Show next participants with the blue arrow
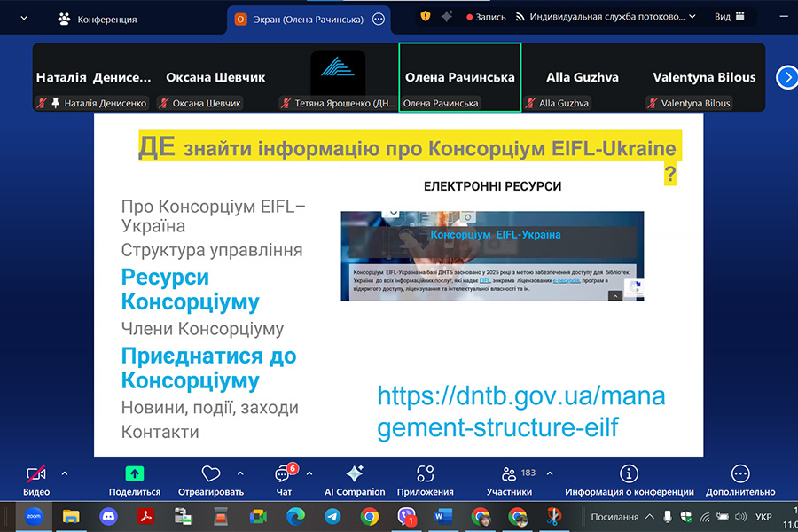Image resolution: width=798 pixels, height=532 pixels. pyautogui.click(x=786, y=77)
